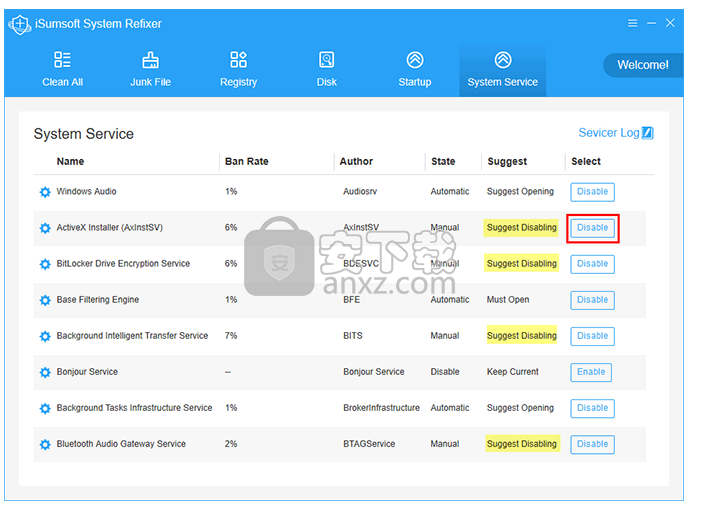The height and width of the screenshot is (515, 704).
Task: Click the BFE author cell
Action: [x=352, y=299]
